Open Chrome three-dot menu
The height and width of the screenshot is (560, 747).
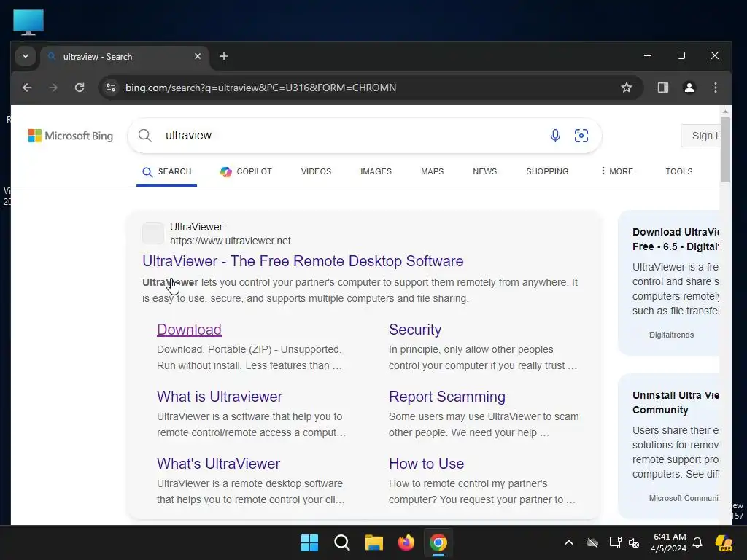click(x=715, y=87)
